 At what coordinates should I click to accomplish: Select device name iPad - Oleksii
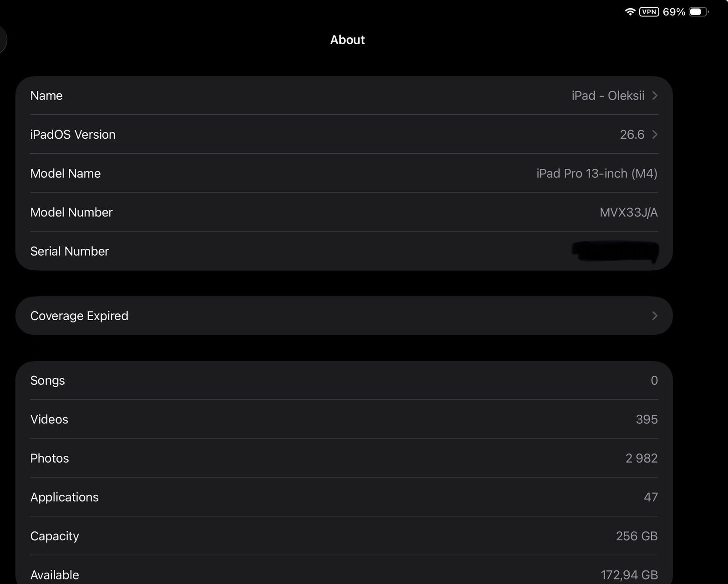(x=608, y=96)
